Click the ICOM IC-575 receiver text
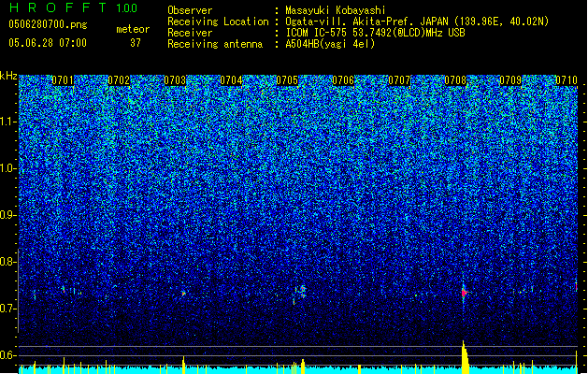Viewport: 588px width, 374px height. coord(376,33)
